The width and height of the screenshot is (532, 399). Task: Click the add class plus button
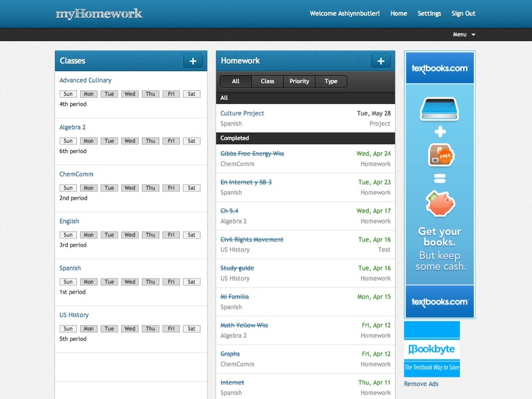(x=193, y=61)
